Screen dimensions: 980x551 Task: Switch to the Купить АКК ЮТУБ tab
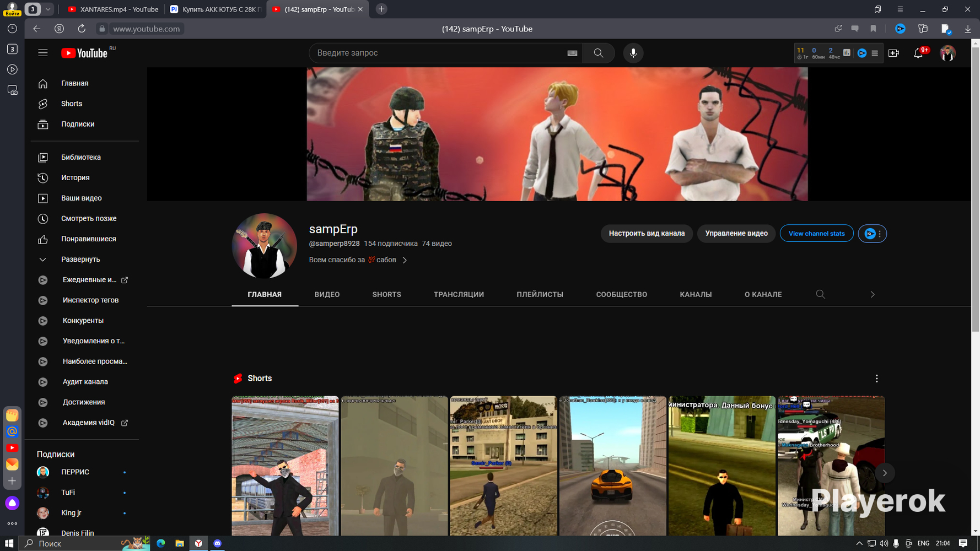pos(215,9)
